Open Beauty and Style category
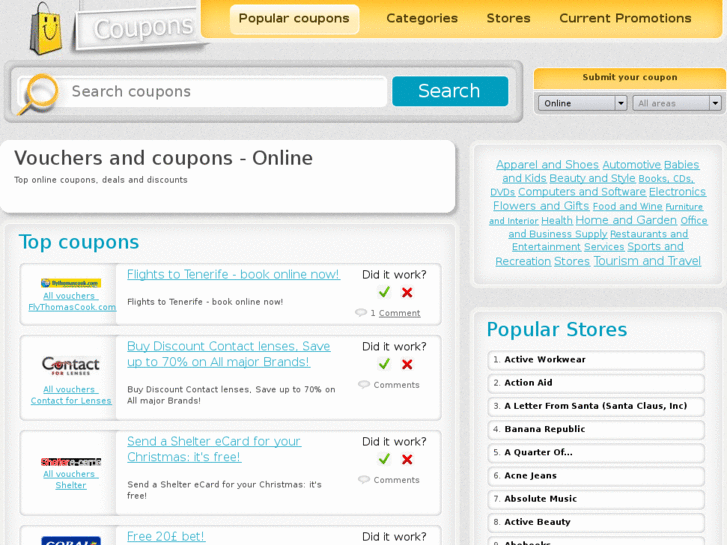The width and height of the screenshot is (727, 545). click(x=592, y=178)
